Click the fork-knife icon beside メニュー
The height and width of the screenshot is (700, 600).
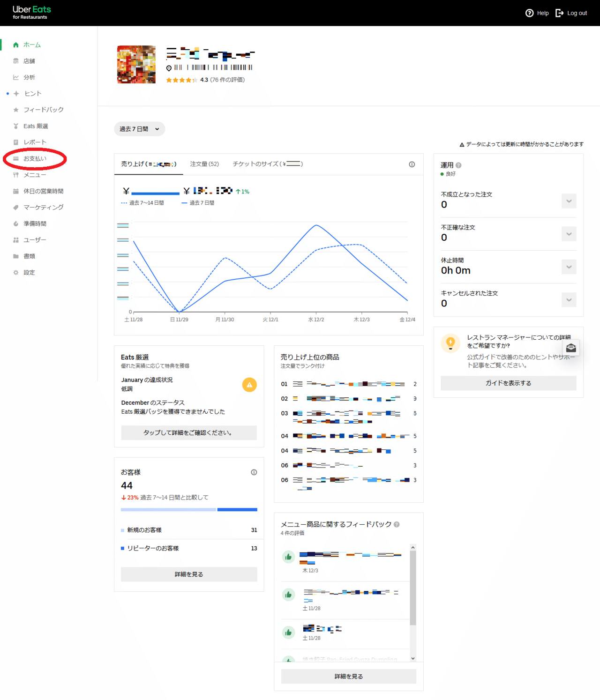pos(16,175)
